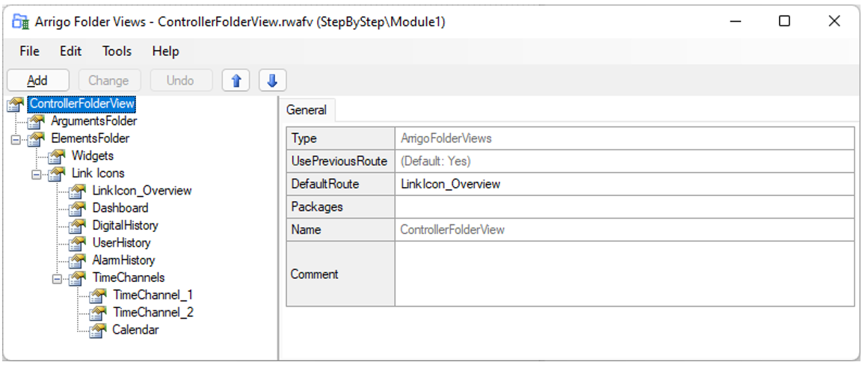Click the Add button
The height and width of the screenshot is (365, 868).
tap(37, 80)
